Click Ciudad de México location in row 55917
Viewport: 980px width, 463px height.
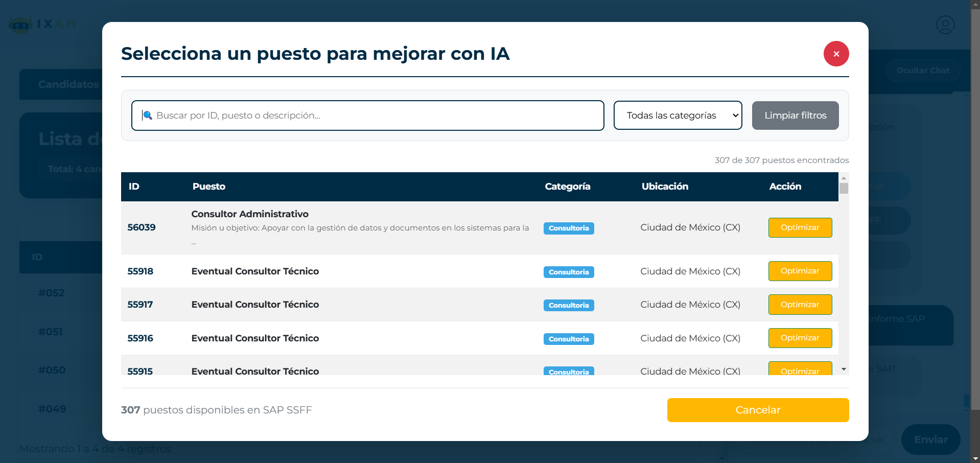click(690, 305)
